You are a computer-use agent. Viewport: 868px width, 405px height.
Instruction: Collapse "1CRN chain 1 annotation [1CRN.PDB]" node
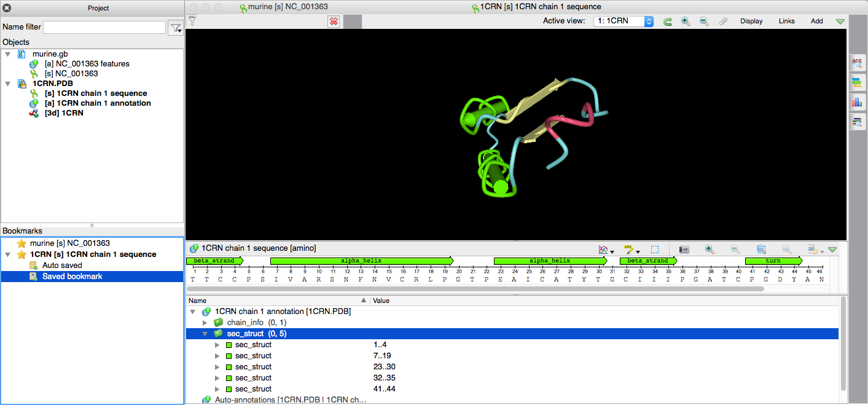(193, 312)
